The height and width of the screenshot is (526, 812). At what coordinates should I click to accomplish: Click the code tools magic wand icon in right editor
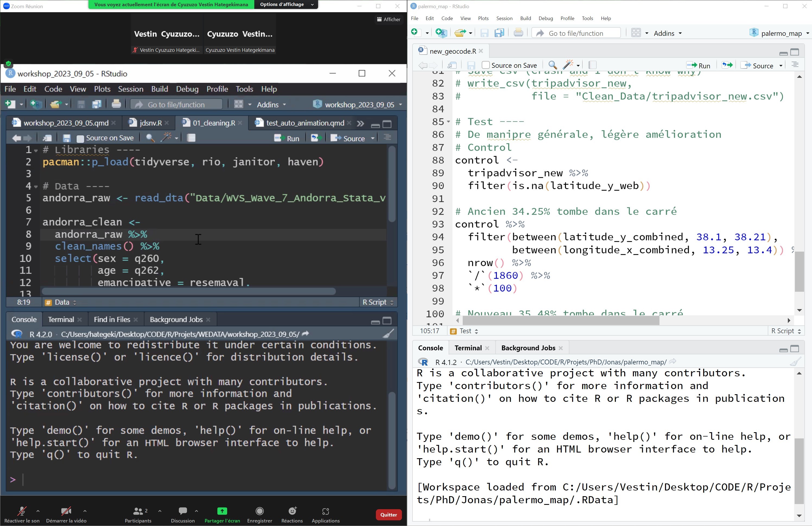(x=568, y=65)
